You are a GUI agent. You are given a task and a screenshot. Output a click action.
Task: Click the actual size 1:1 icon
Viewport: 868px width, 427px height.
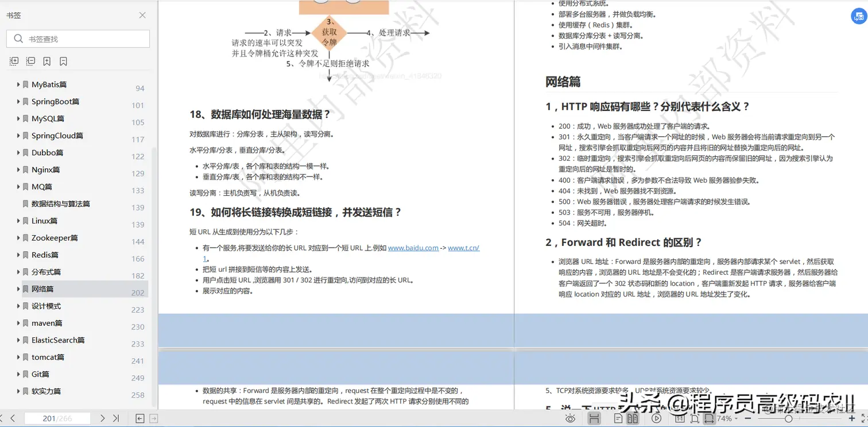[680, 418]
